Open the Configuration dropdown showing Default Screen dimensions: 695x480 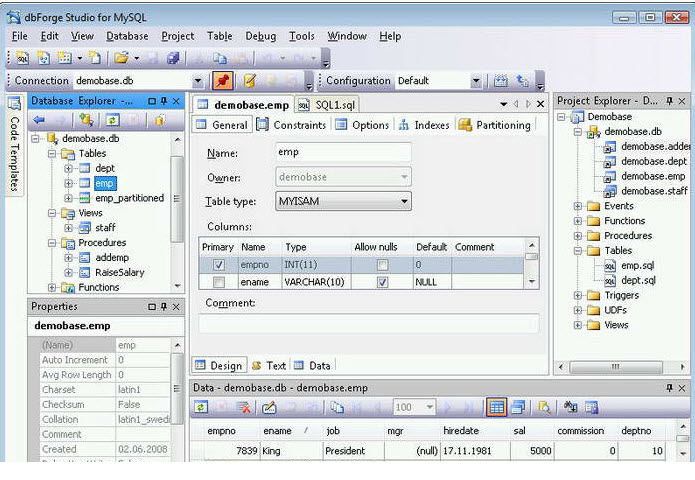[x=476, y=81]
